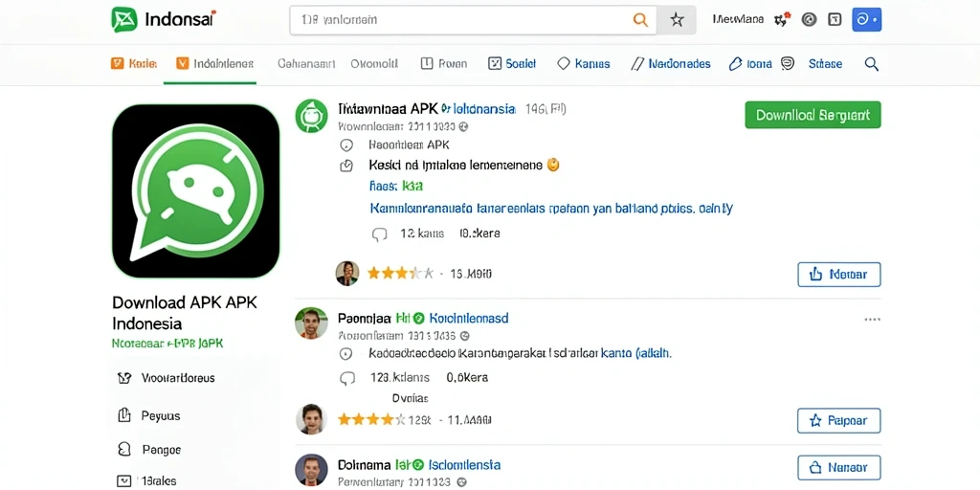Open the Brales sidebar item
The height and width of the screenshot is (490, 980).
point(146,481)
